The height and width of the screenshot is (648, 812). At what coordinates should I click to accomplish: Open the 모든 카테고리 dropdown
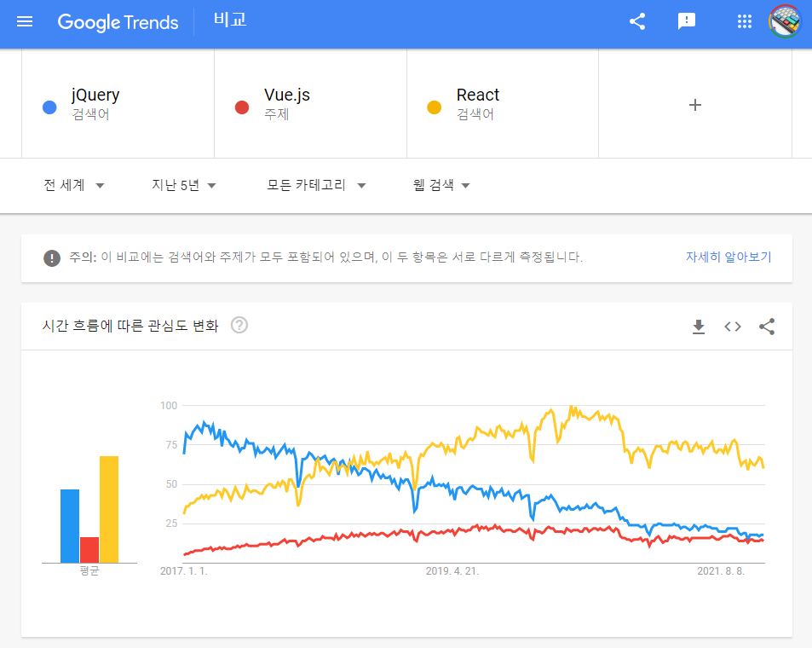316,185
